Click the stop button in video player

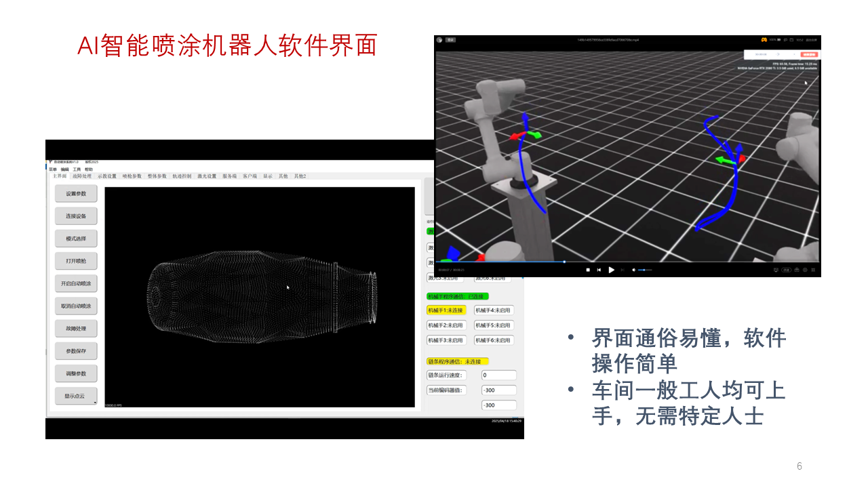(x=588, y=270)
